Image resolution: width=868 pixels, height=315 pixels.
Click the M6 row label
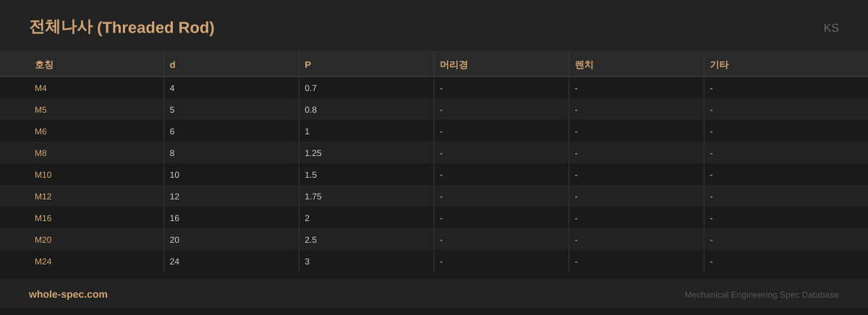[x=41, y=131]
